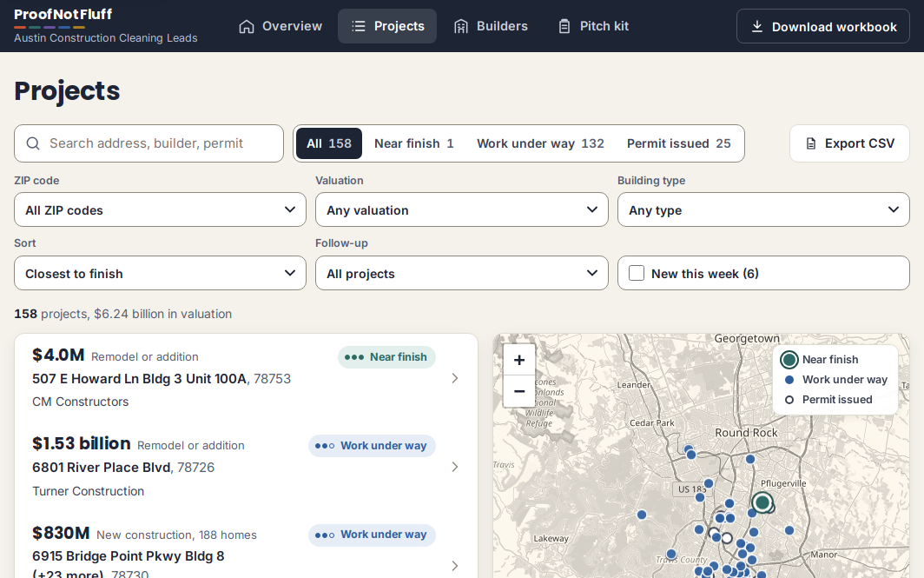The image size is (924, 578).
Task: Click the $830M valuation
Action: [x=61, y=533]
